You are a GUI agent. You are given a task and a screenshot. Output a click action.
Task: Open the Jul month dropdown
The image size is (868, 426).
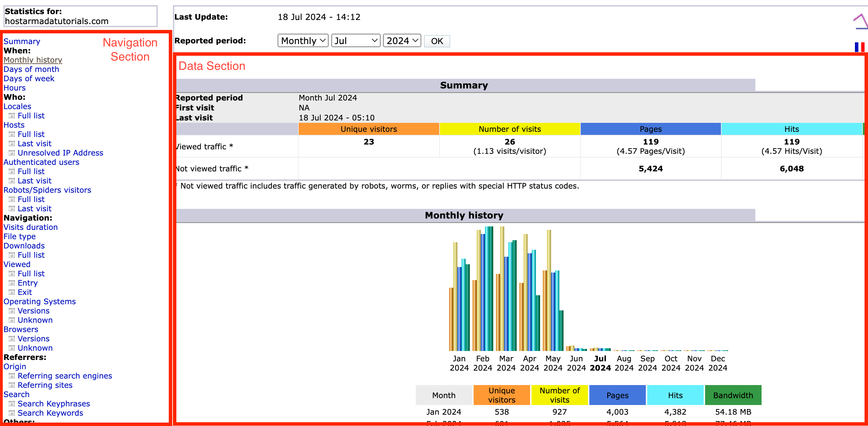click(x=355, y=41)
